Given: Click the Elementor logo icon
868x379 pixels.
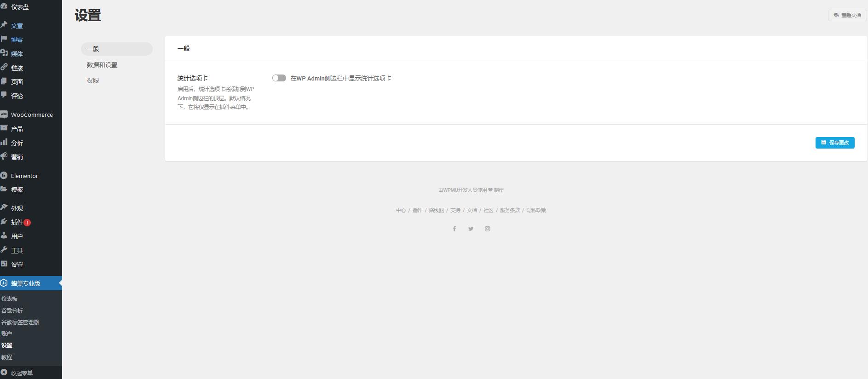Looking at the screenshot, I should pos(4,175).
